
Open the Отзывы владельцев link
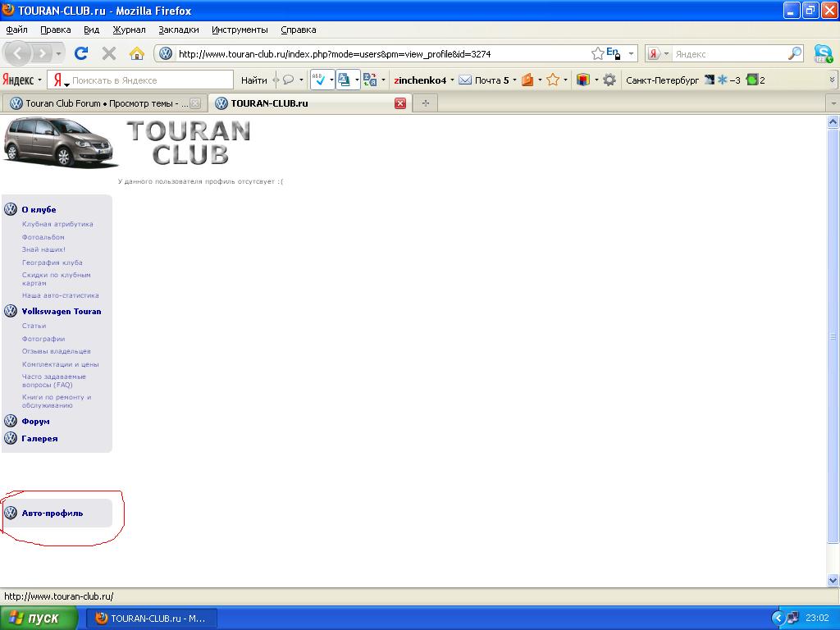[x=57, y=351]
